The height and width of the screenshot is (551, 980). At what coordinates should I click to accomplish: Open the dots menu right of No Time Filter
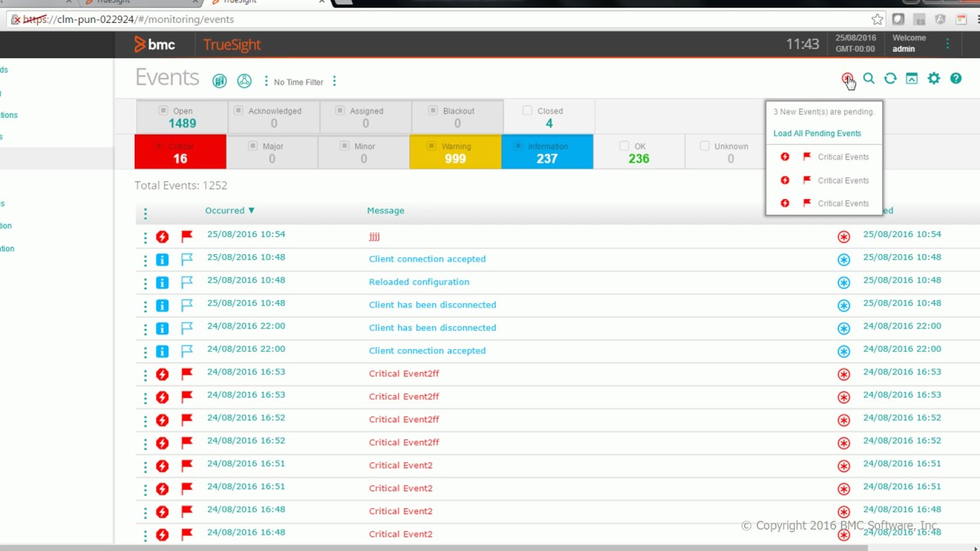[x=334, y=81]
